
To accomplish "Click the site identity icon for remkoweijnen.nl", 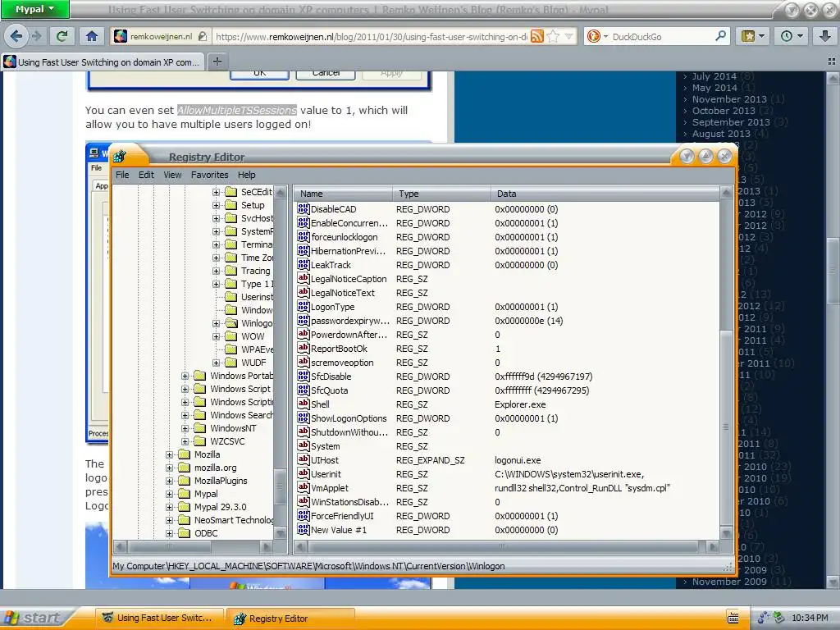I will (x=121, y=36).
